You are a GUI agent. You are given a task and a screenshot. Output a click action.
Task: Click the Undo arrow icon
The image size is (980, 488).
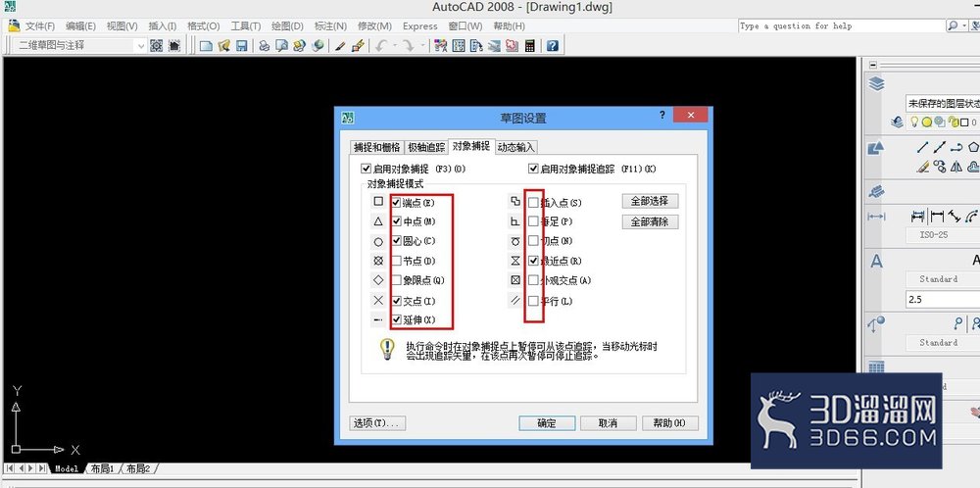(380, 46)
